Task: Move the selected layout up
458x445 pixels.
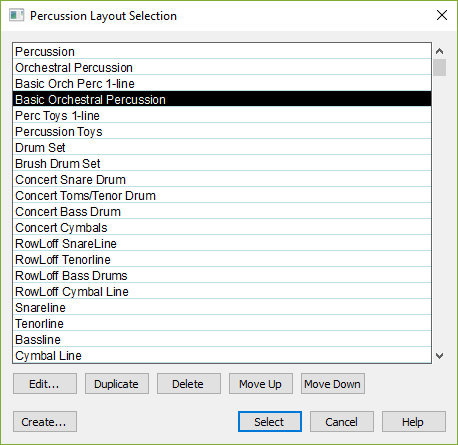Action: tap(261, 384)
